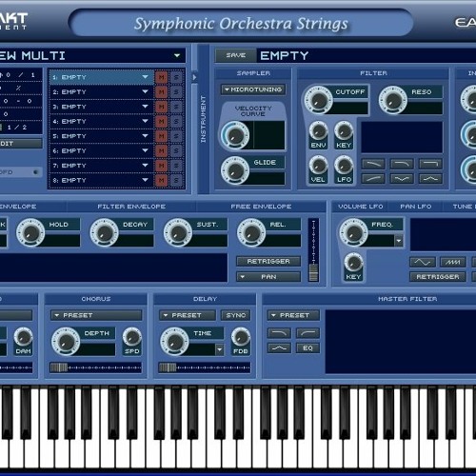Click the delay horizontal slider
Image resolution: width=476 pixels, height=476 pixels.
click(205, 367)
